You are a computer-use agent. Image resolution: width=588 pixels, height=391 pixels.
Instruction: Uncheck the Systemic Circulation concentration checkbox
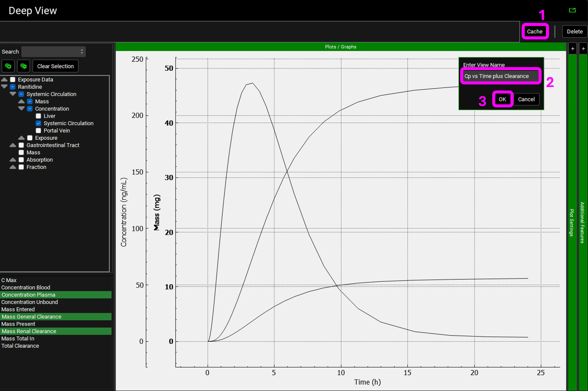(x=39, y=123)
